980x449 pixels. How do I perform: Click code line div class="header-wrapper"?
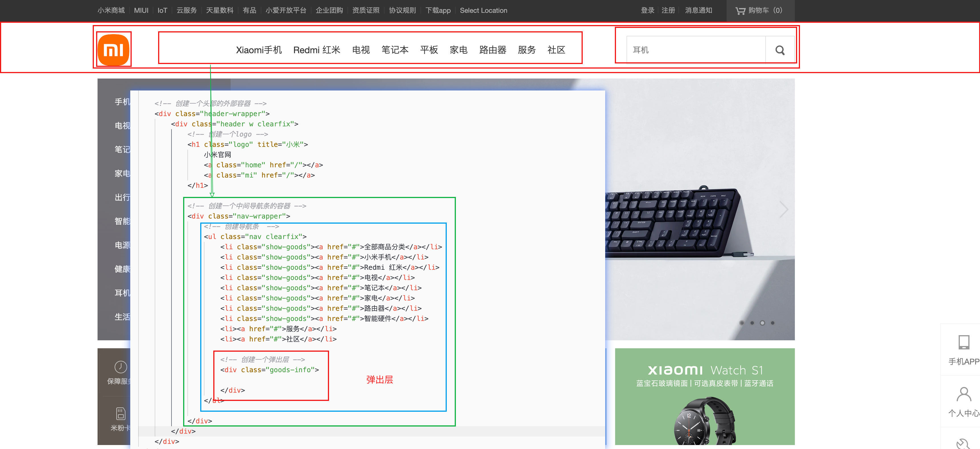point(212,114)
